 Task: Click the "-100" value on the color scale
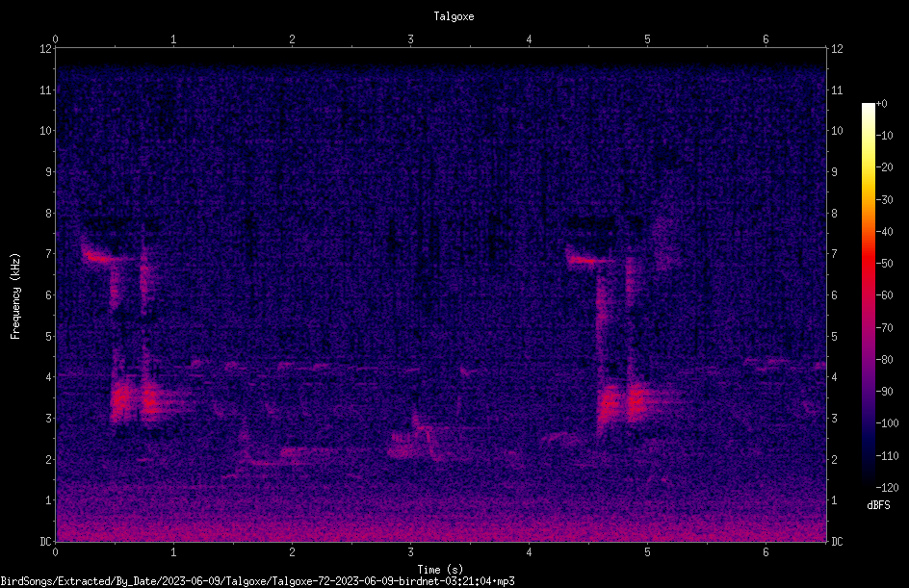(887, 423)
